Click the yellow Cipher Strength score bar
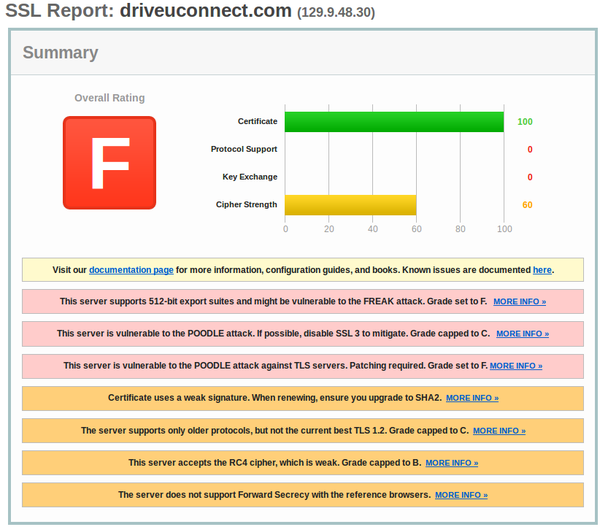600x527 pixels. tap(351, 205)
